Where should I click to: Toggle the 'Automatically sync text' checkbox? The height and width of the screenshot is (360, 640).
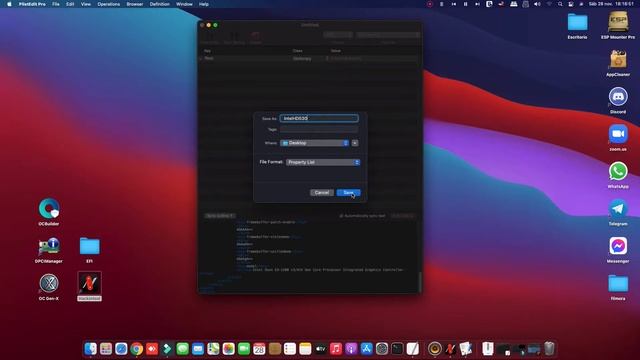(341, 216)
